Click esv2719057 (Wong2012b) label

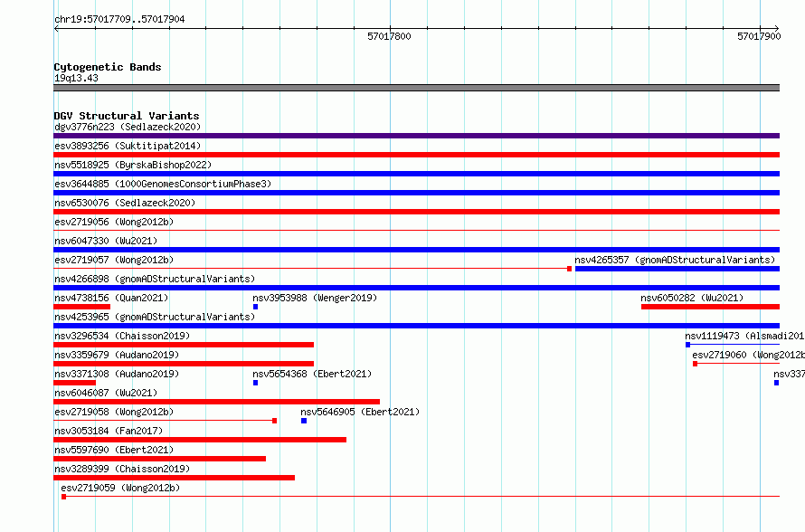click(114, 260)
